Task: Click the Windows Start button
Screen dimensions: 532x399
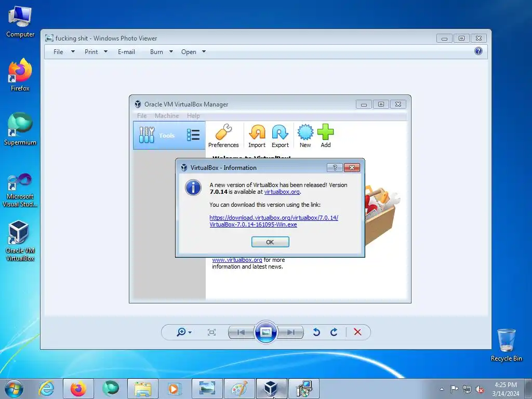Action: 14,389
